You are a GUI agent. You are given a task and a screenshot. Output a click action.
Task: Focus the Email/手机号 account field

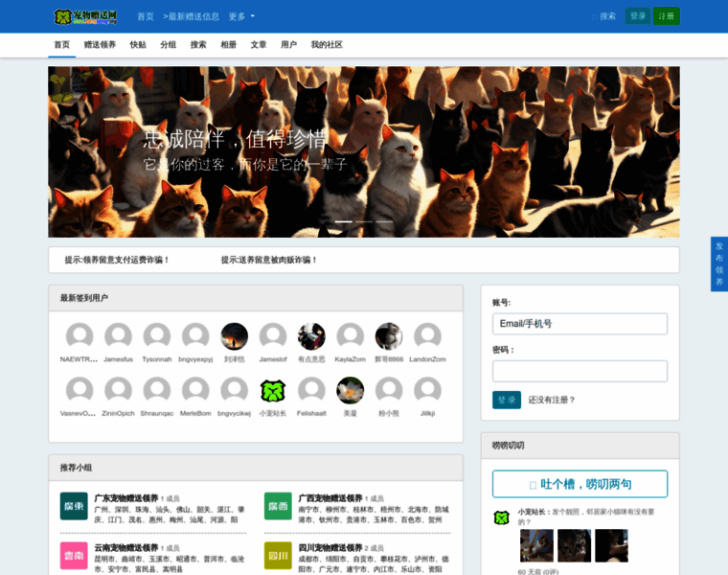point(580,324)
